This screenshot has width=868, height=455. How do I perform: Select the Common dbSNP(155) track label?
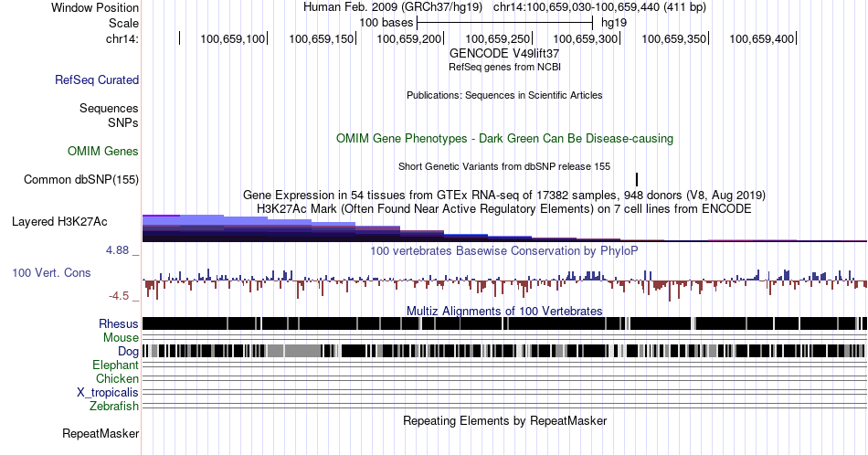click(80, 179)
